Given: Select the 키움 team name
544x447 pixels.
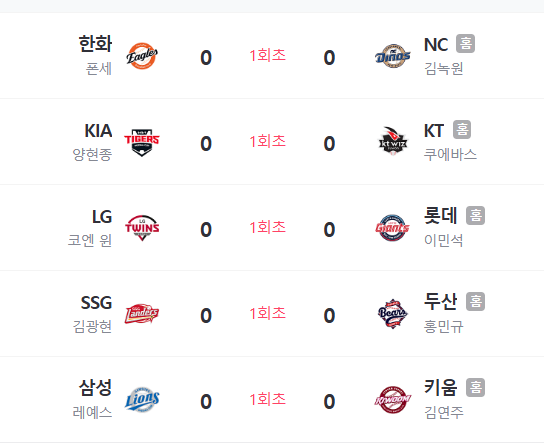Looking at the screenshot, I should point(441,387).
